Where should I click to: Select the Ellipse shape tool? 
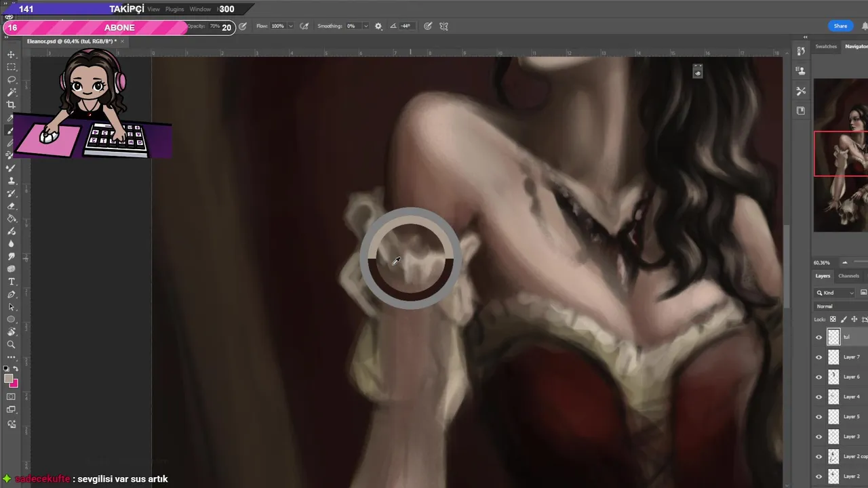coord(11,319)
